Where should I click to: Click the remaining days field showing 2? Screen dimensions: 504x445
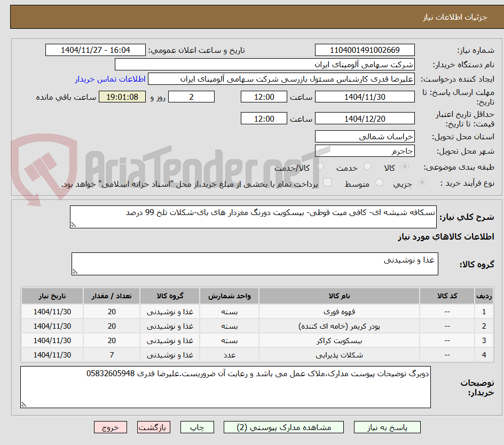(191, 97)
